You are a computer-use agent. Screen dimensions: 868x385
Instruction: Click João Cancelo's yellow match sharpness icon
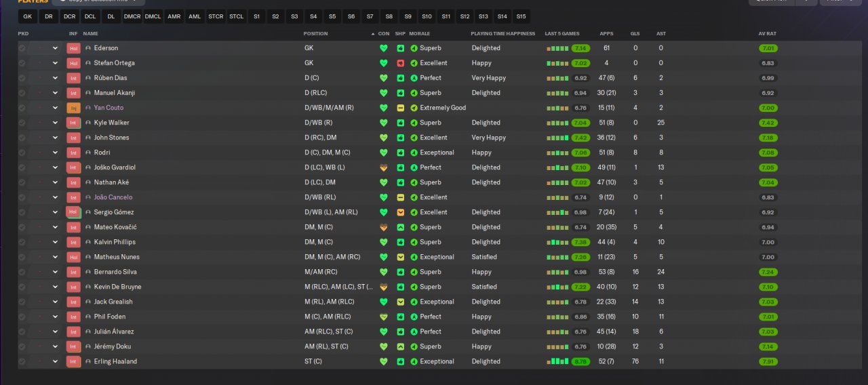coord(401,197)
